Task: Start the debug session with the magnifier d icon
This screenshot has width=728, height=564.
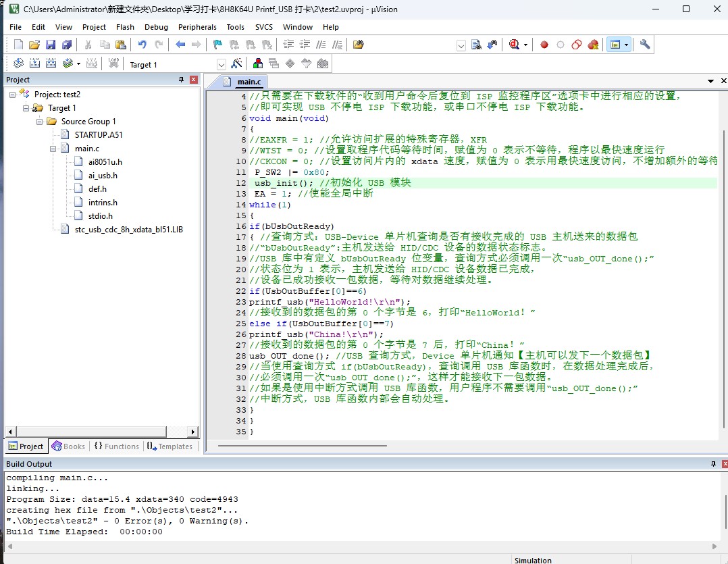Action: [x=514, y=45]
